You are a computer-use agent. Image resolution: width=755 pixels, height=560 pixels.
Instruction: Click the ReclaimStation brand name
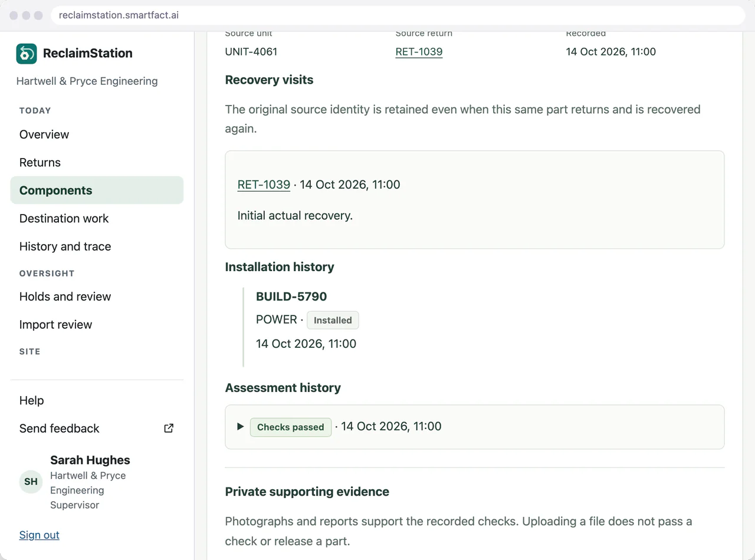[x=88, y=53]
